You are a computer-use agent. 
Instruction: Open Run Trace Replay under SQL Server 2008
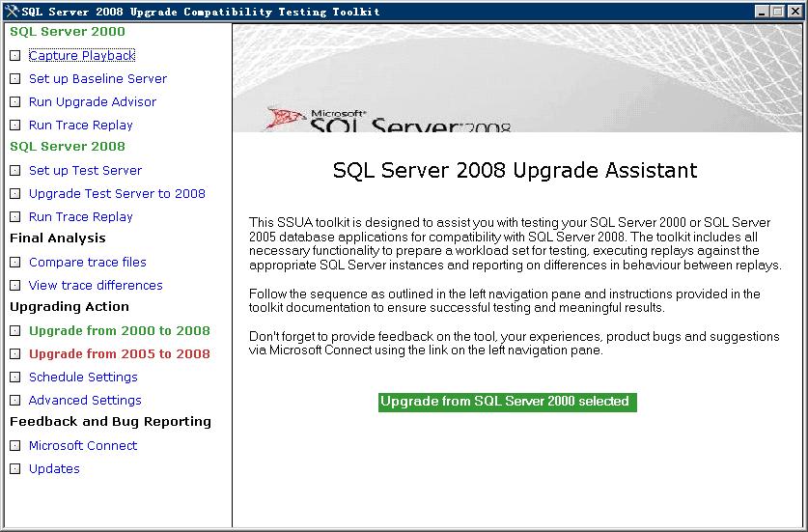click(81, 216)
